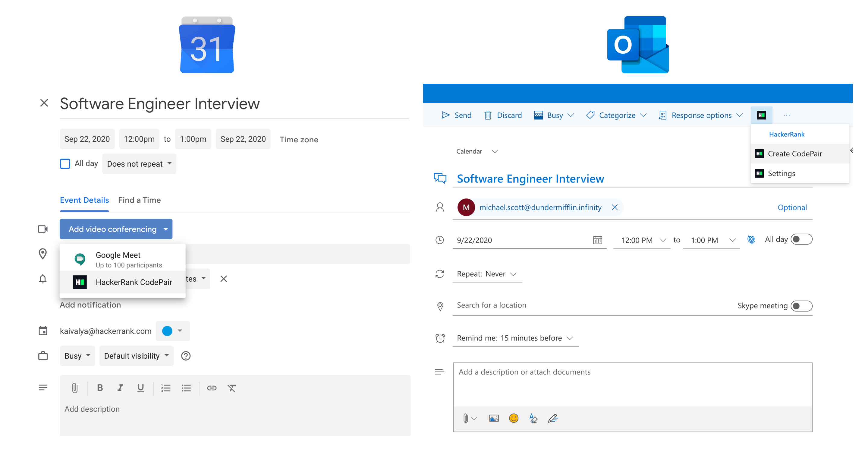
Task: Open the Outlook 12:00 PM start time dropdown
Action: (642, 240)
